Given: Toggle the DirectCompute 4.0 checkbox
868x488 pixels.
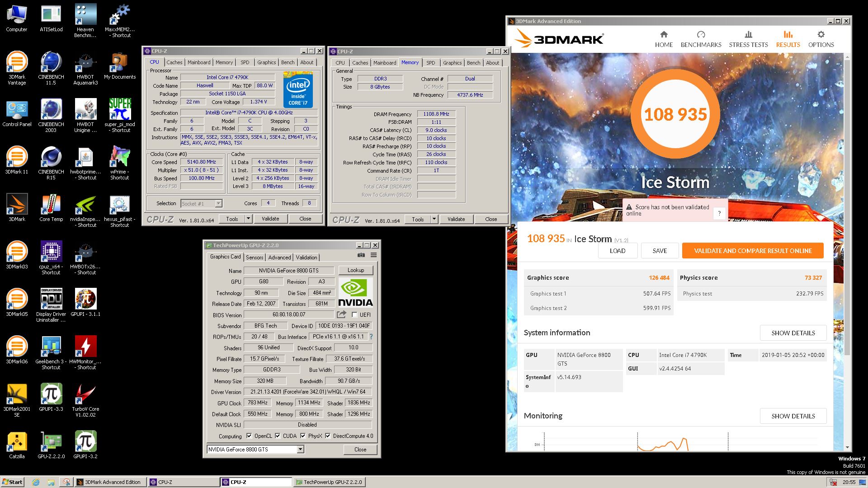Looking at the screenshot, I should 328,436.
